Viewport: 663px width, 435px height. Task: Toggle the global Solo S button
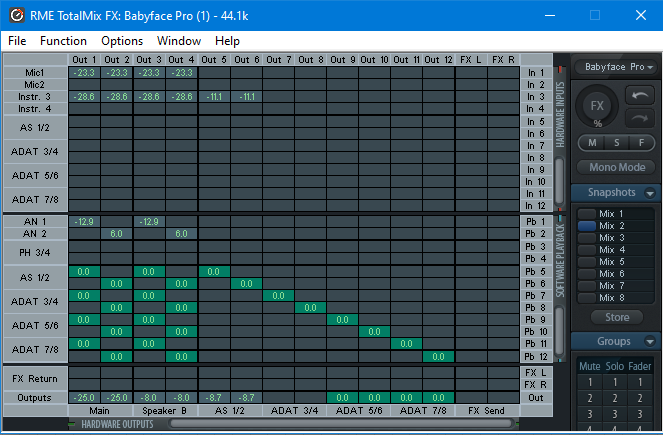pos(616,143)
